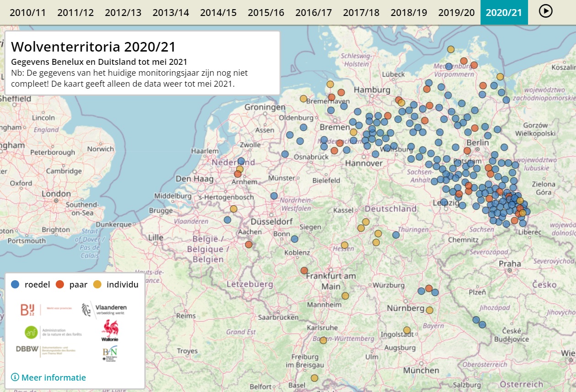Select the yellow wolf marker near Basel
The height and width of the screenshot is (392, 576).
[314, 378]
